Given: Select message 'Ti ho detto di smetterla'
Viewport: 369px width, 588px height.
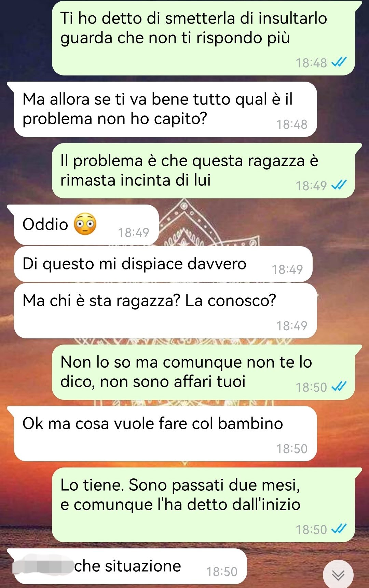Looking at the screenshot, I should click(204, 38).
